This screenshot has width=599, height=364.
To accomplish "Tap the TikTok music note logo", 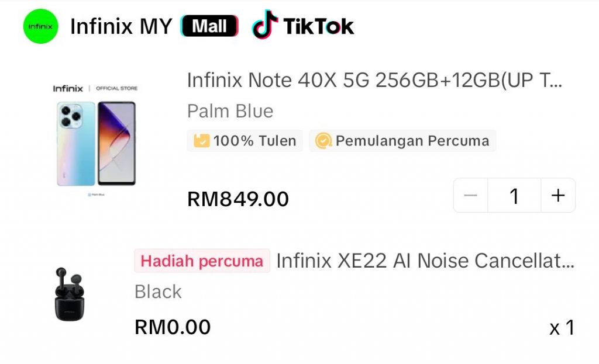I will (265, 25).
